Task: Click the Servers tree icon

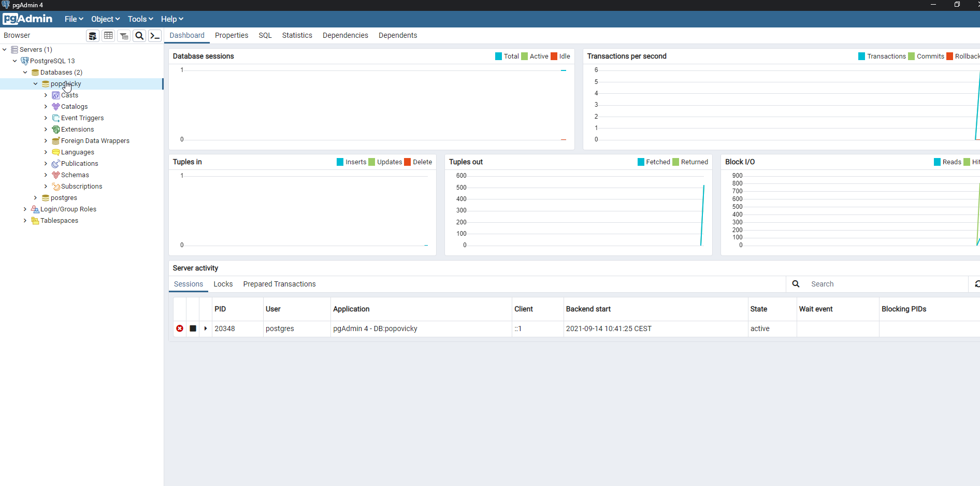Action: [15, 50]
